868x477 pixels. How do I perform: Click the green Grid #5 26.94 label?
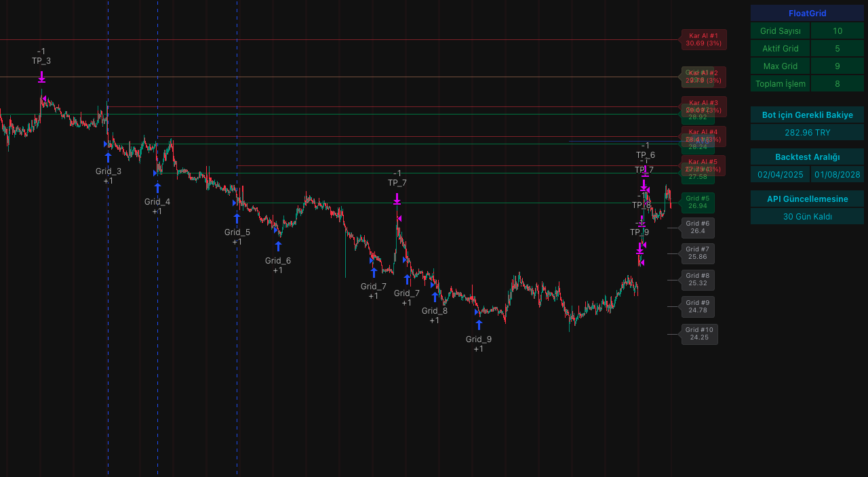(697, 203)
